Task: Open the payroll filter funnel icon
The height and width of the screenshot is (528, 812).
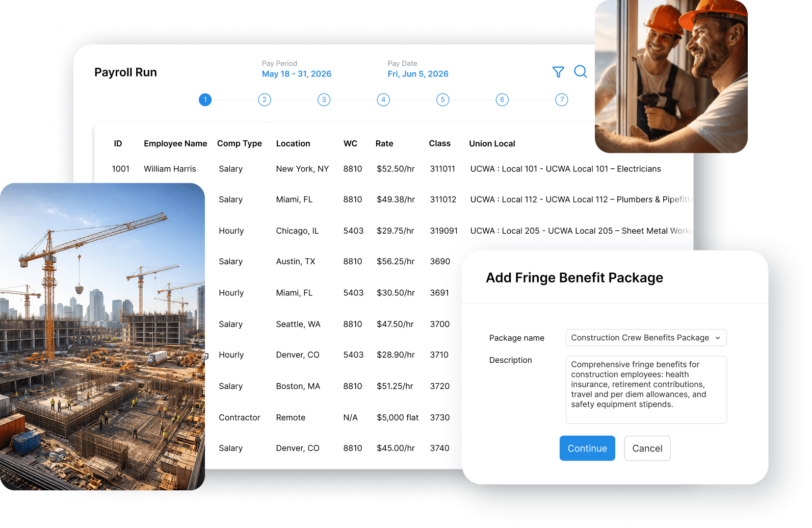Action: pyautogui.click(x=558, y=72)
